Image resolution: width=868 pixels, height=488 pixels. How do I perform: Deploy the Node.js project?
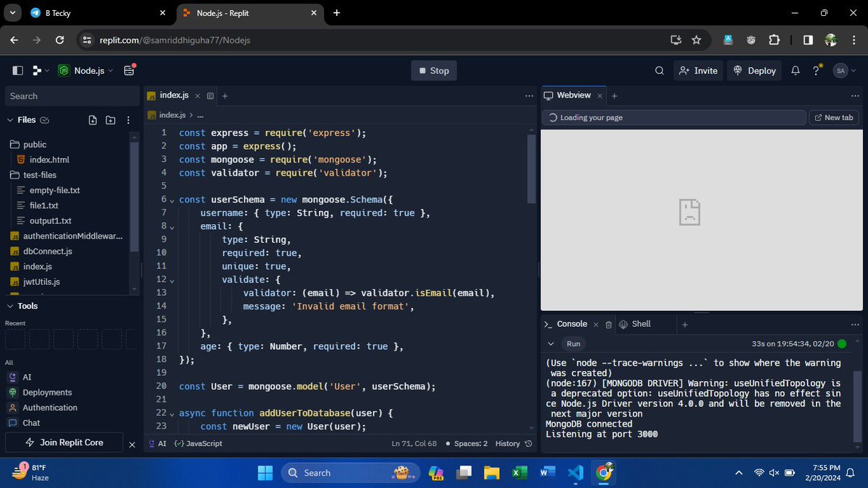tap(754, 71)
